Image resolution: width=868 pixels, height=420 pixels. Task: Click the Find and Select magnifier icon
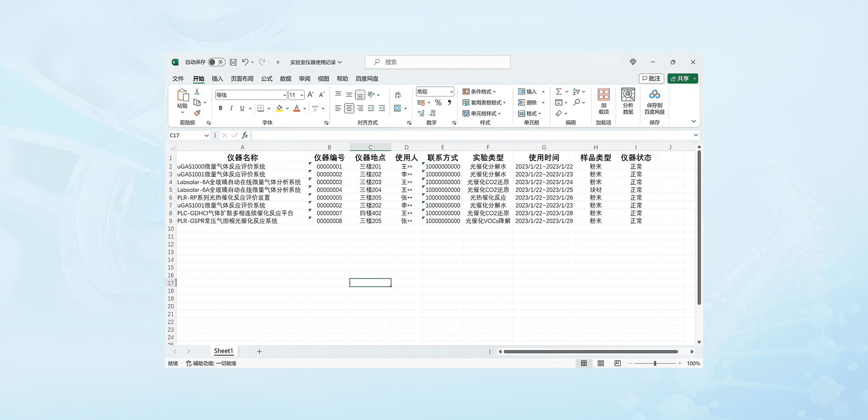(576, 103)
